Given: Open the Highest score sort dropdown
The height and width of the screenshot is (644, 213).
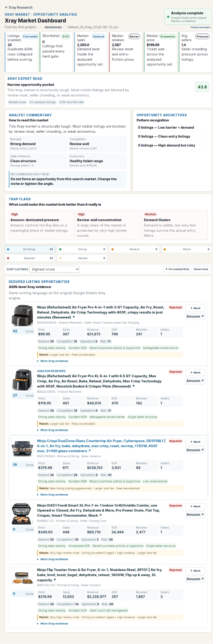Looking at the screenshot, I should [x=54, y=269].
